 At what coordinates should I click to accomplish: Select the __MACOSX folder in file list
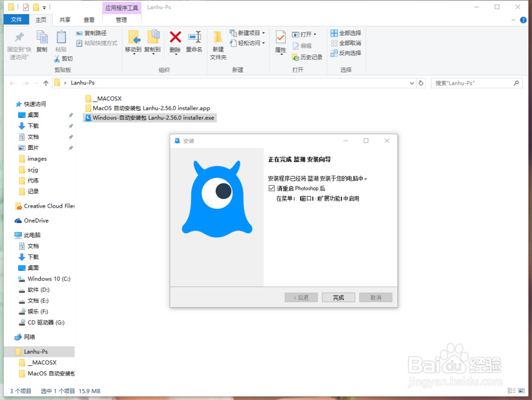pyautogui.click(x=104, y=99)
